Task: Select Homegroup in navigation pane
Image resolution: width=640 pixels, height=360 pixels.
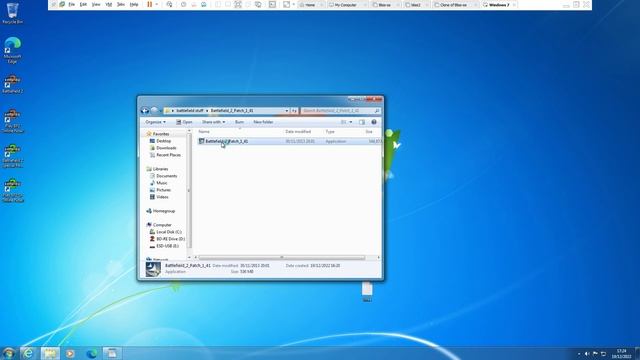Action: 160,211
